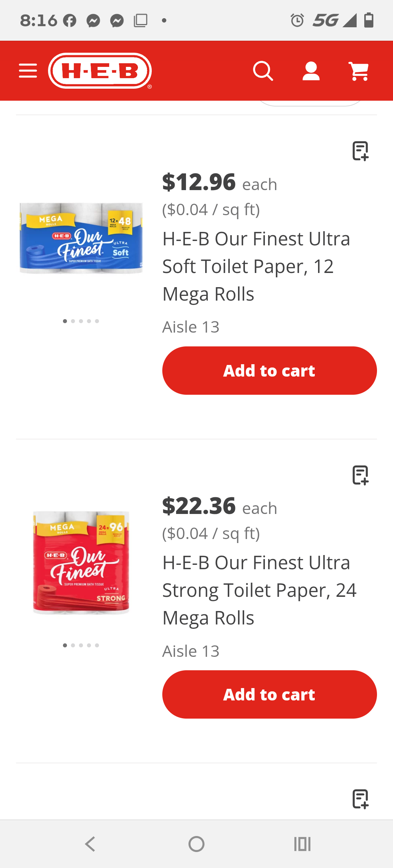This screenshot has width=393, height=868.
Task: Select last image dot for Ultra Strong
Action: 97,645
